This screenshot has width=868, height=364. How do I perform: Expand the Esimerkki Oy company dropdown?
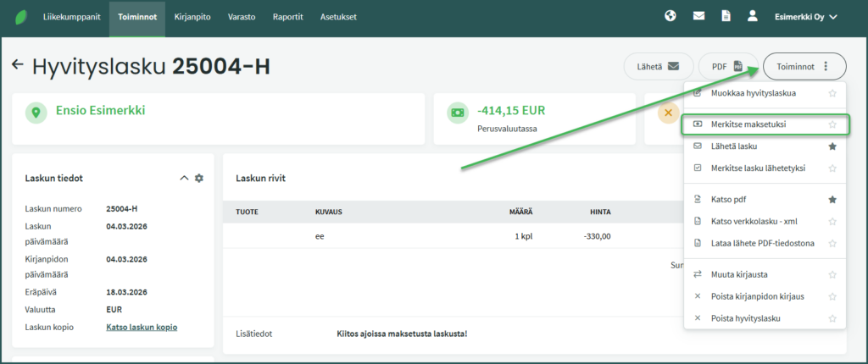point(805,17)
